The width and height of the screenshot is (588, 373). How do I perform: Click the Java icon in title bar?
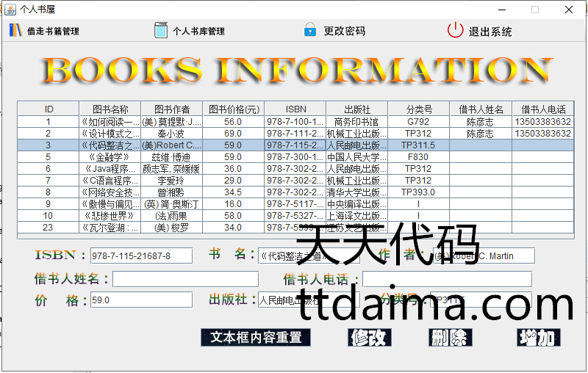[x=9, y=10]
